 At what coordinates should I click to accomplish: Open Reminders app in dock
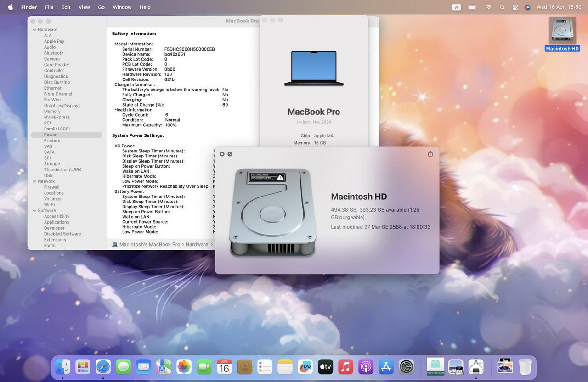tap(265, 367)
